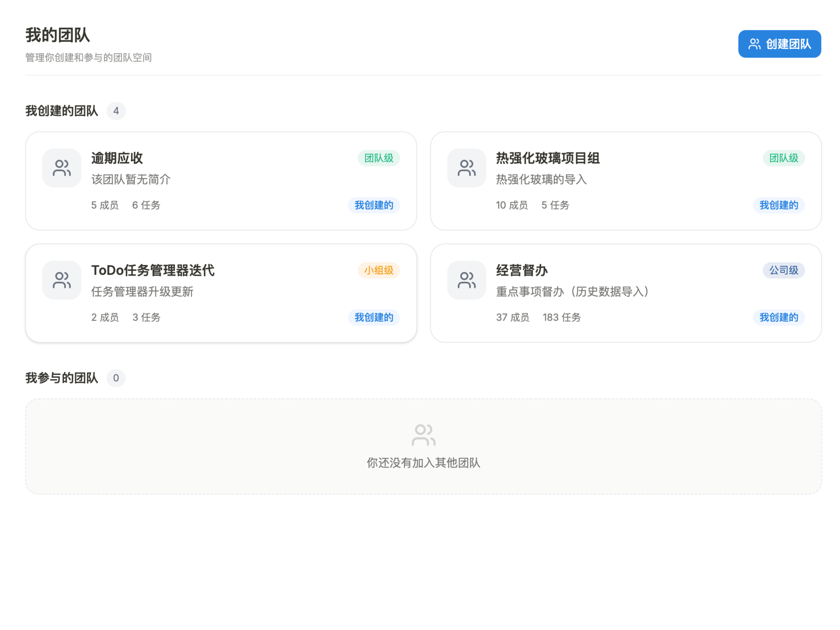Click the description 热强化玻璃的导入

coord(542,179)
